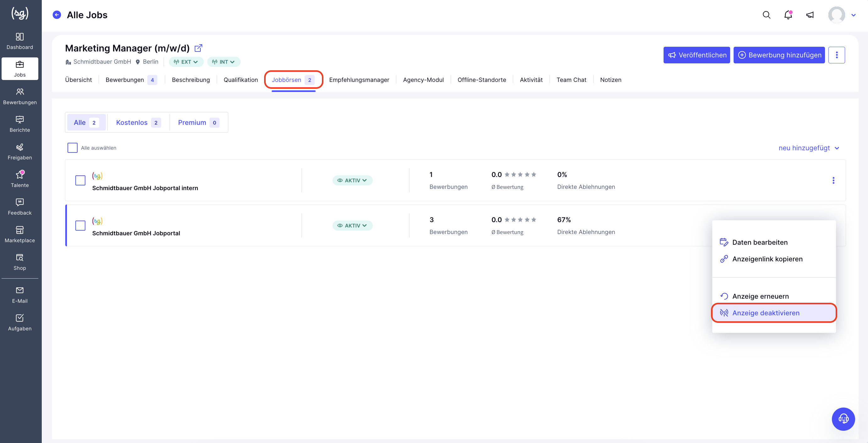The height and width of the screenshot is (443, 868).
Task: Open Freigaben in the sidebar
Action: tap(20, 152)
